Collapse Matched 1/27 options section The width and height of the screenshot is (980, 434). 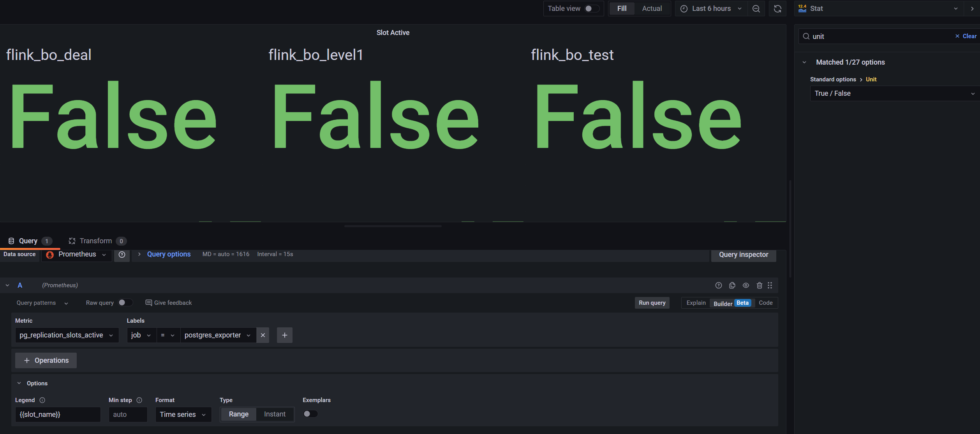point(804,62)
